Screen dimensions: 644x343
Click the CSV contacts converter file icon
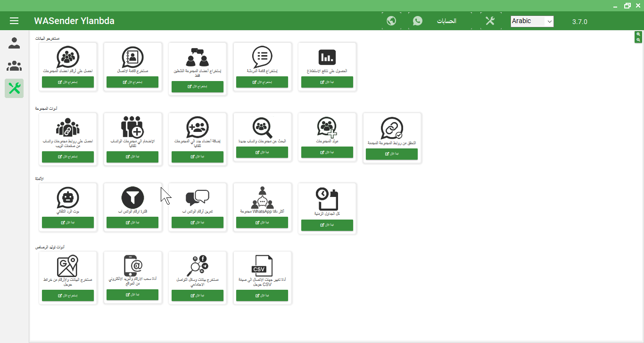coord(262,266)
